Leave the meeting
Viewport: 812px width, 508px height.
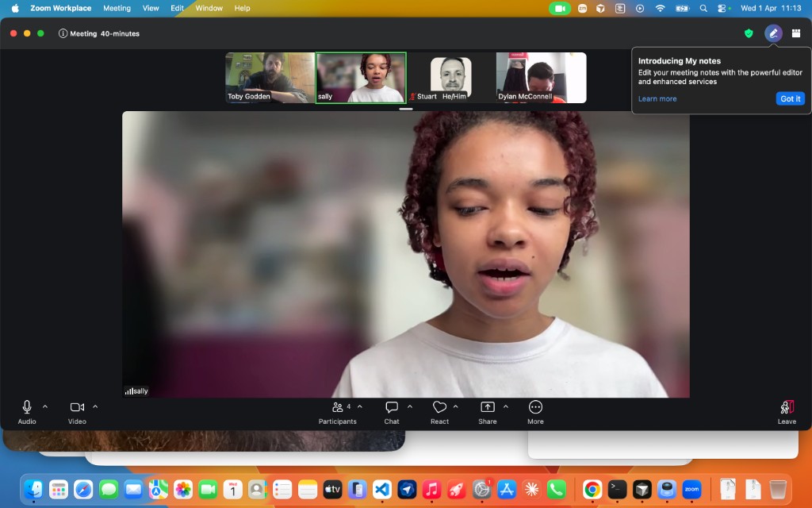pos(787,411)
